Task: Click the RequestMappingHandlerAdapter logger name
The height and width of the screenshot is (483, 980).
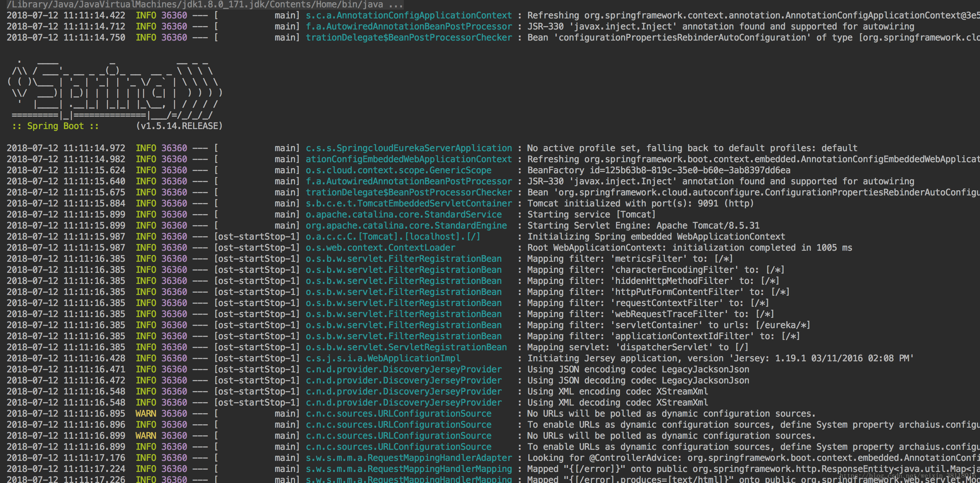Action: click(x=409, y=457)
